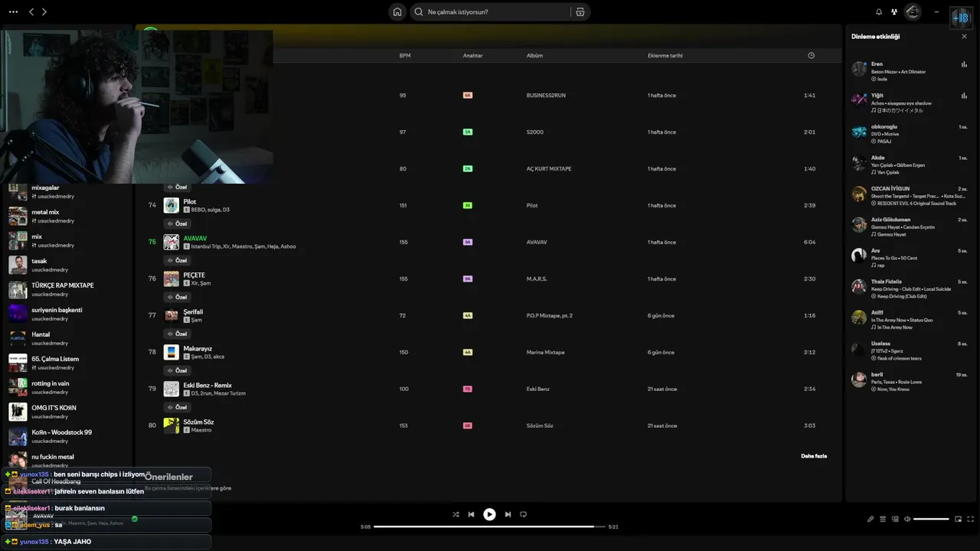Image resolution: width=980 pixels, height=551 pixels.
Task: Seek within the track progress bar
Action: pos(489,527)
